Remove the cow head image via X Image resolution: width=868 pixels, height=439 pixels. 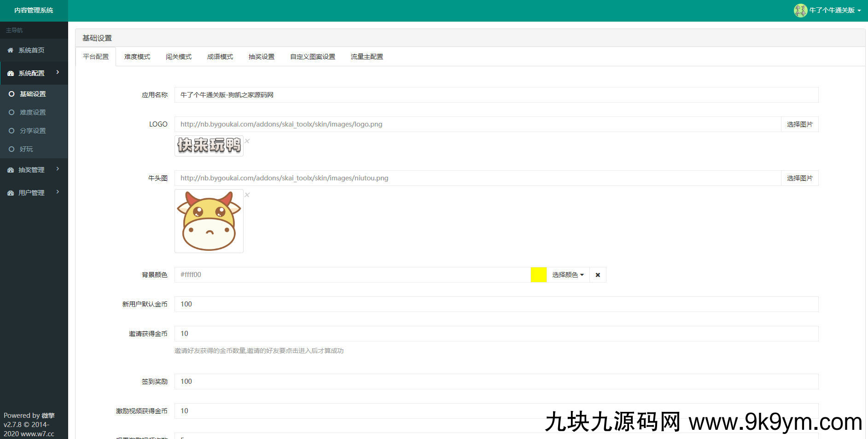(x=247, y=195)
